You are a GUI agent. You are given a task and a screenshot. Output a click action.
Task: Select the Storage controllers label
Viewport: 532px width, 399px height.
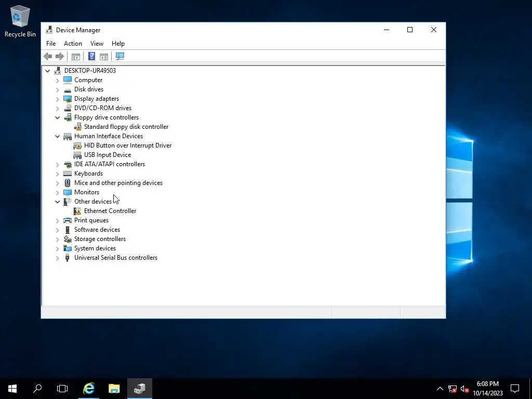coord(100,239)
